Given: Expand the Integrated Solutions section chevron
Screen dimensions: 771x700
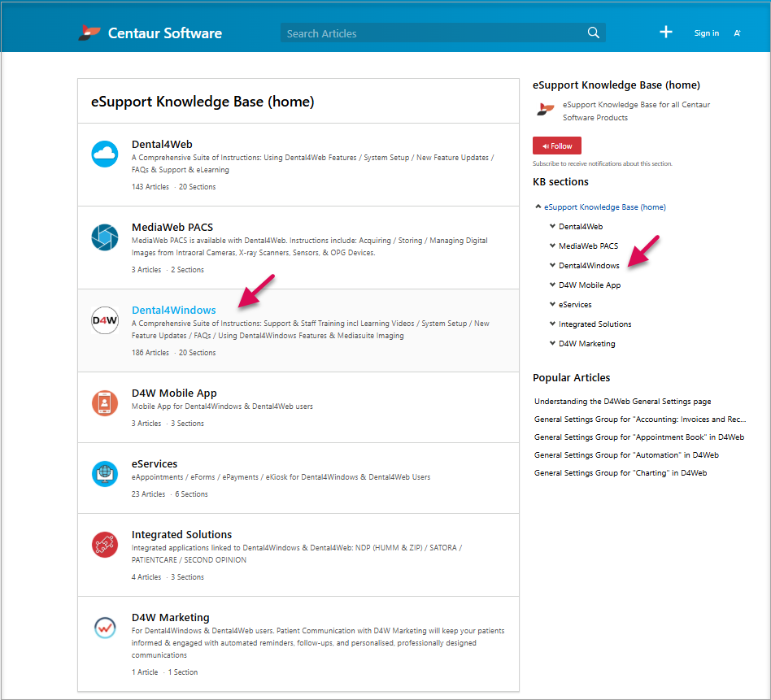Looking at the screenshot, I should [552, 324].
